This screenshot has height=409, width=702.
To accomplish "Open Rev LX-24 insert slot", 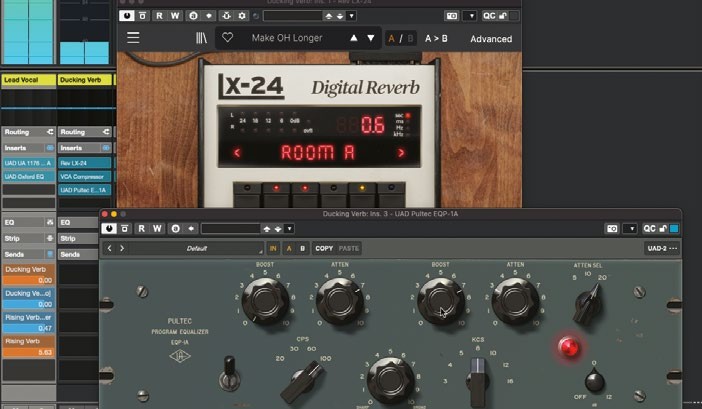I will pyautogui.click(x=85, y=163).
